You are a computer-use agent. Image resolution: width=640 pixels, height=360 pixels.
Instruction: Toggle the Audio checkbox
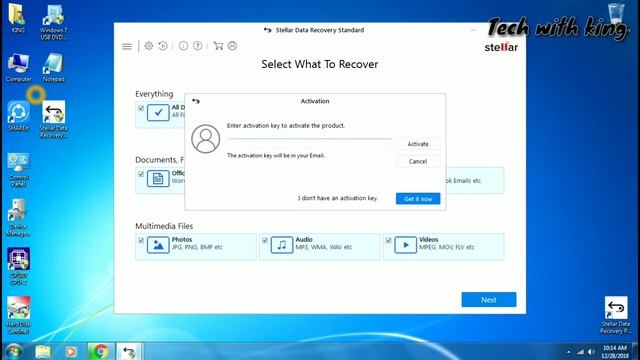coord(265,240)
